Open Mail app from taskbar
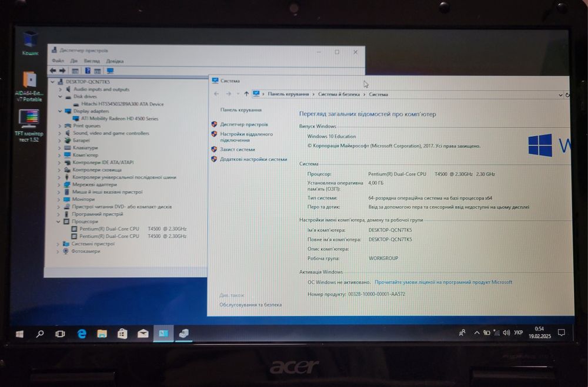The image size is (588, 387). point(143,334)
